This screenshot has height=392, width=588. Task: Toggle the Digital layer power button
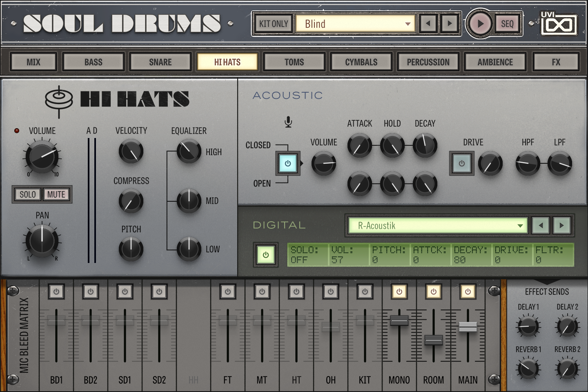pyautogui.click(x=265, y=254)
